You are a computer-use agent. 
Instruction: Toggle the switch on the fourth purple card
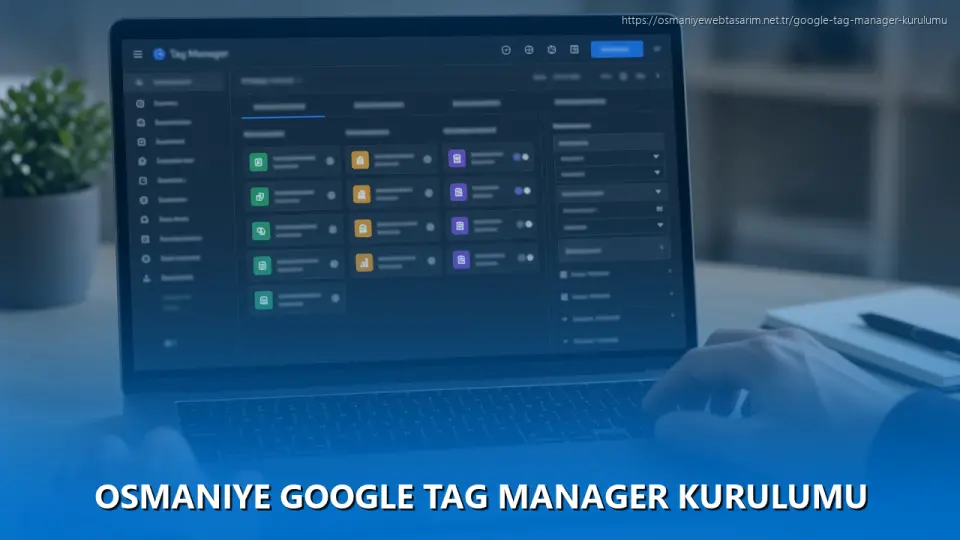pos(526,258)
